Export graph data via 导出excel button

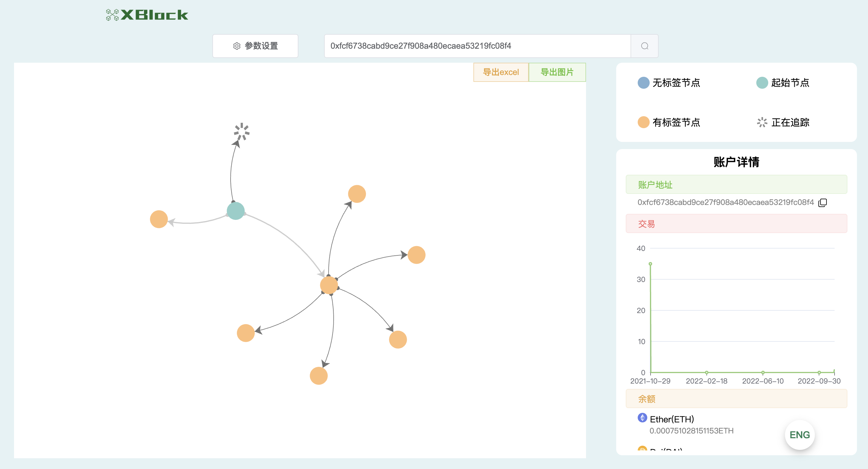501,72
